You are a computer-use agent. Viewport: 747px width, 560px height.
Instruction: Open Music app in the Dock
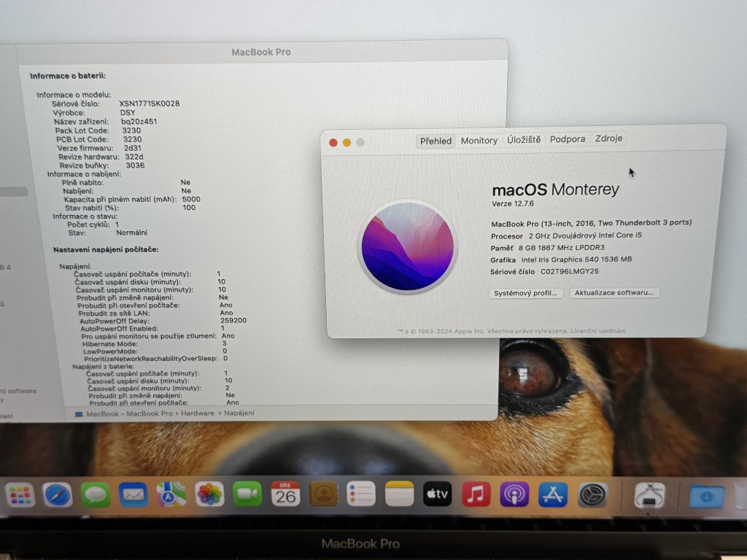tap(476, 494)
